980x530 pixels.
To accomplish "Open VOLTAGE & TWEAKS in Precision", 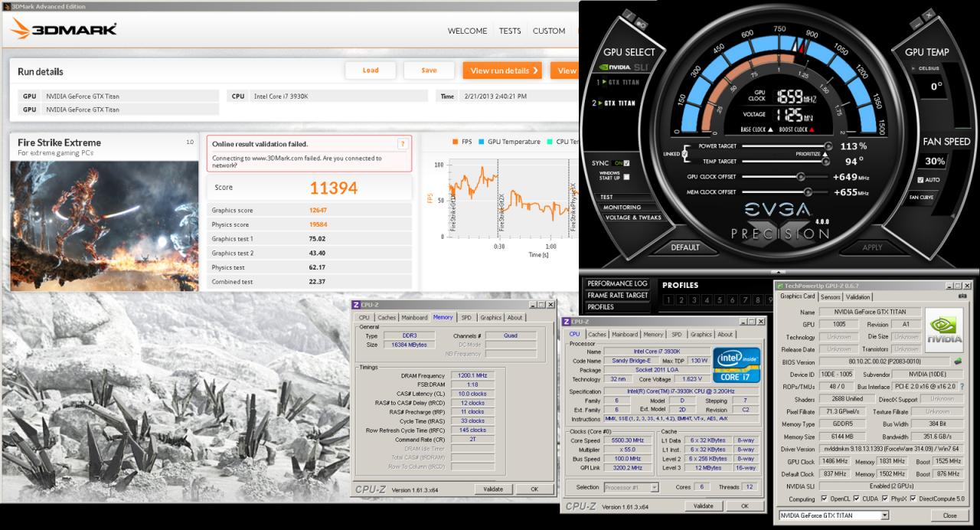I will [632, 218].
